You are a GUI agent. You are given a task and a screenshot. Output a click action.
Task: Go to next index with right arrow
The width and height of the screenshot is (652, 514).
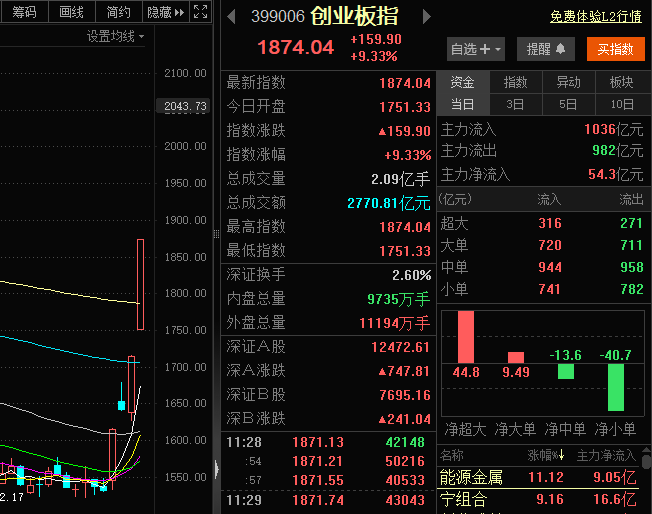[427, 17]
